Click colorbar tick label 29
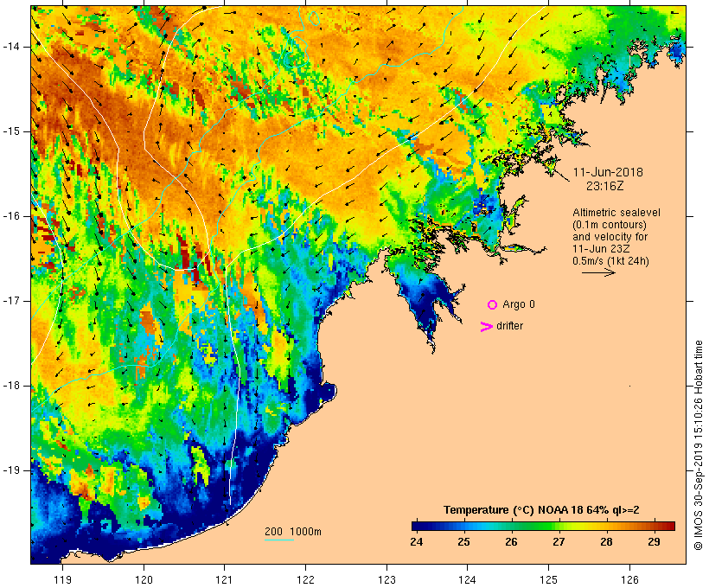The height and width of the screenshot is (588, 709). coord(654,542)
